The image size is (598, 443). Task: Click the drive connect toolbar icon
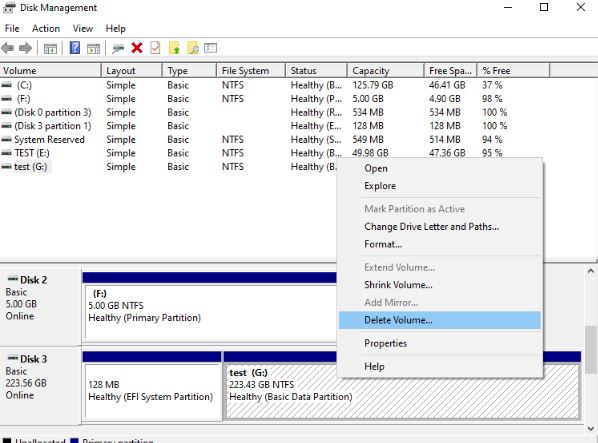point(118,48)
